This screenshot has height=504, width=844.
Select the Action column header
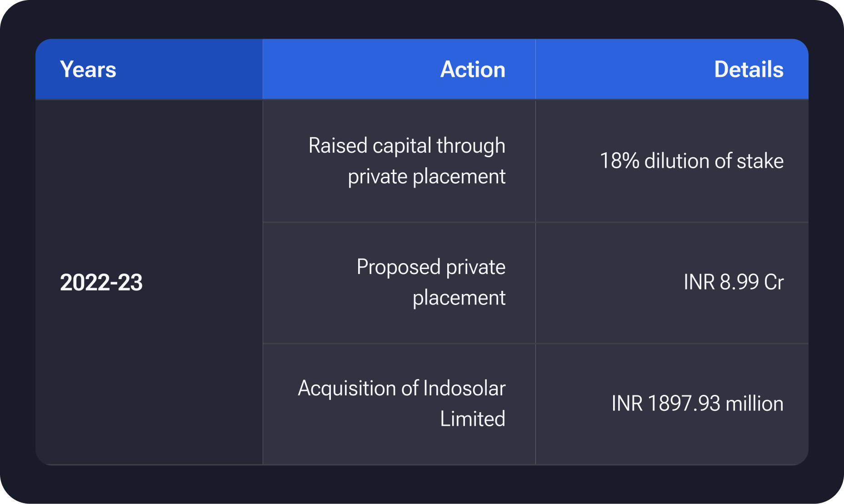473,70
